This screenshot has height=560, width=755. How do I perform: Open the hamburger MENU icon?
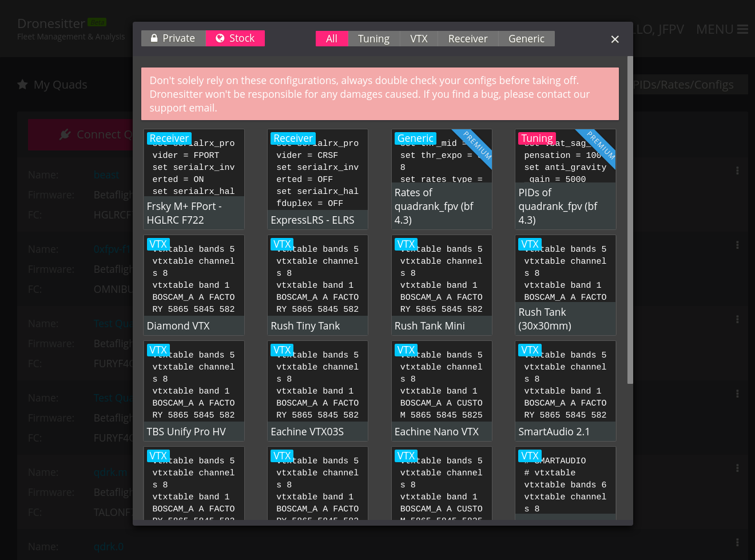click(742, 29)
